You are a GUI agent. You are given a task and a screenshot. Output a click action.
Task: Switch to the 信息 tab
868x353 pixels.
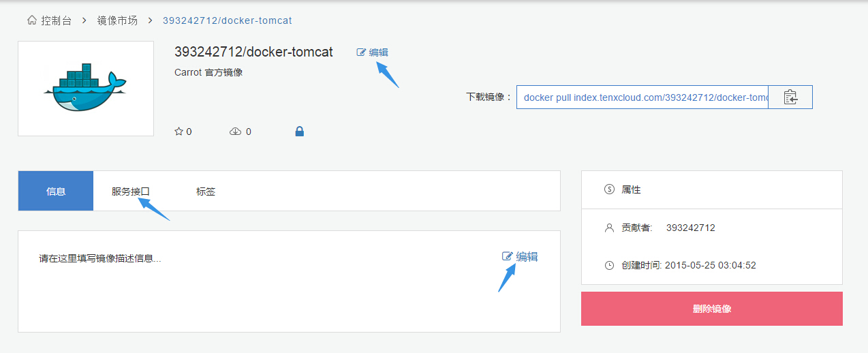pyautogui.click(x=56, y=191)
